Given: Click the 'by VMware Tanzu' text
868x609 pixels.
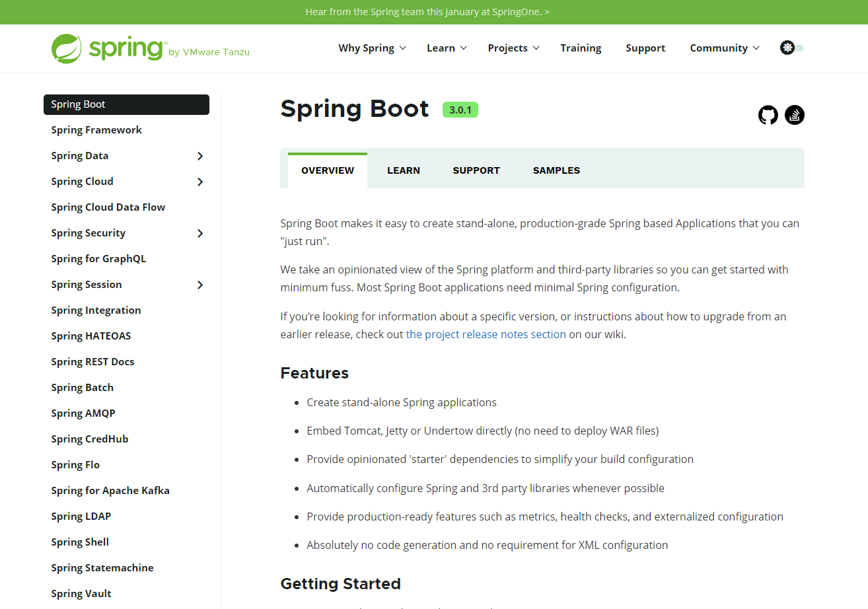Looking at the screenshot, I should click(x=209, y=52).
